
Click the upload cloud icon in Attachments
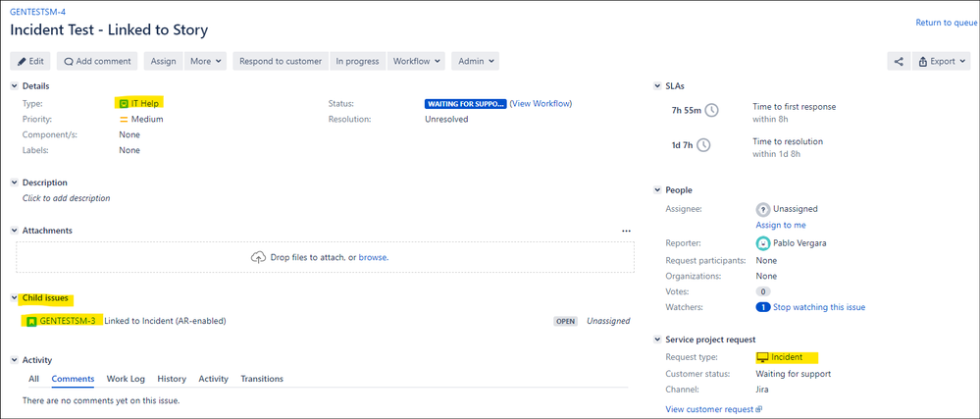tap(258, 257)
